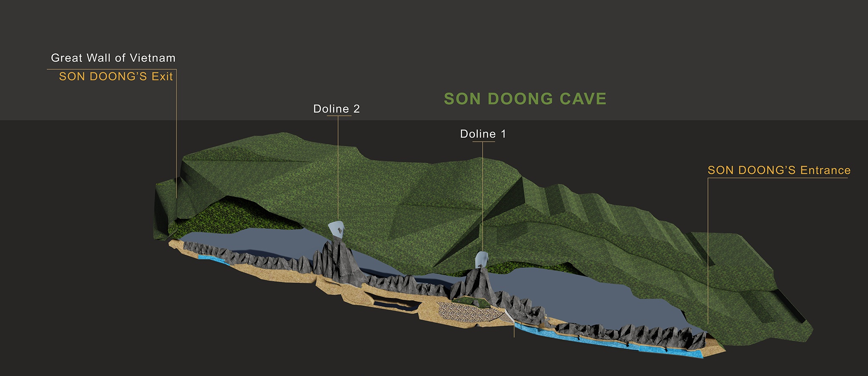Select the Great Wall of Vietnam label
The height and width of the screenshot is (376, 868).
click(x=113, y=58)
